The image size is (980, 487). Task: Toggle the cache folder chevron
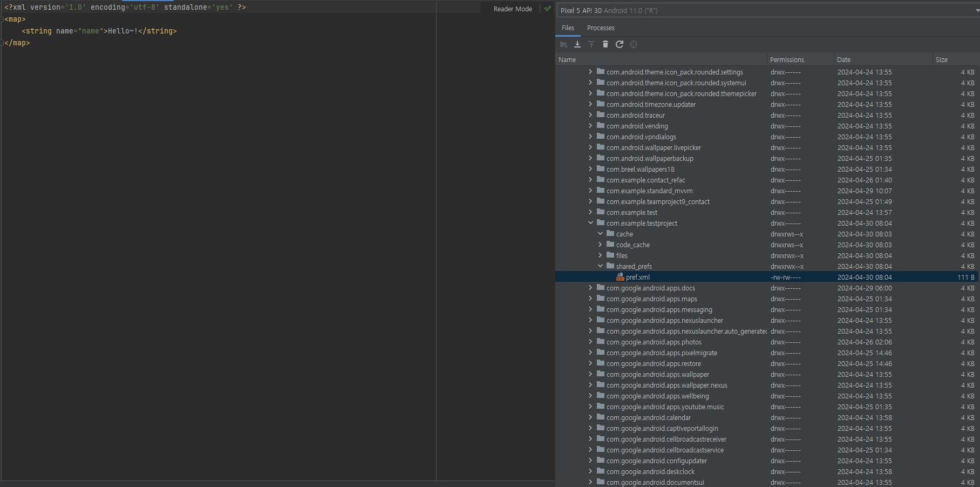tap(600, 234)
